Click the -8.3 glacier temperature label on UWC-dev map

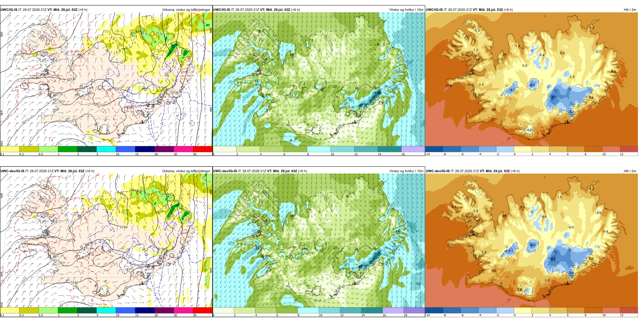point(552,259)
